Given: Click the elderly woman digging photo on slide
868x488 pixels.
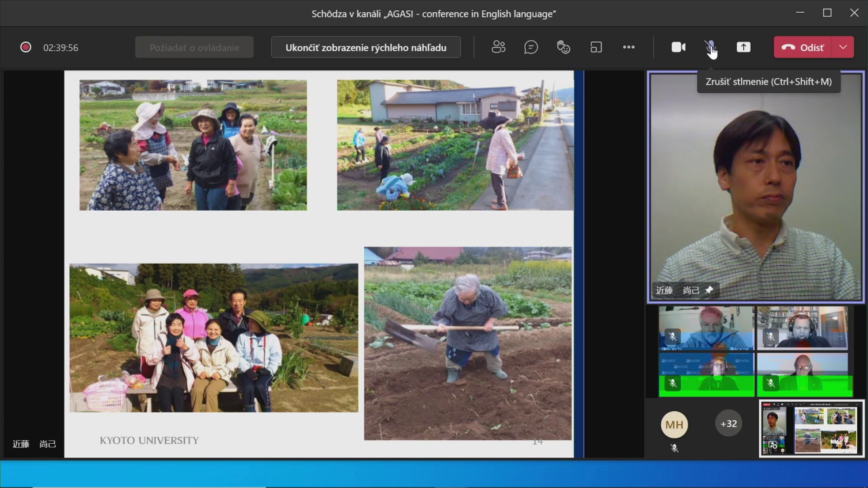Looking at the screenshot, I should [468, 343].
